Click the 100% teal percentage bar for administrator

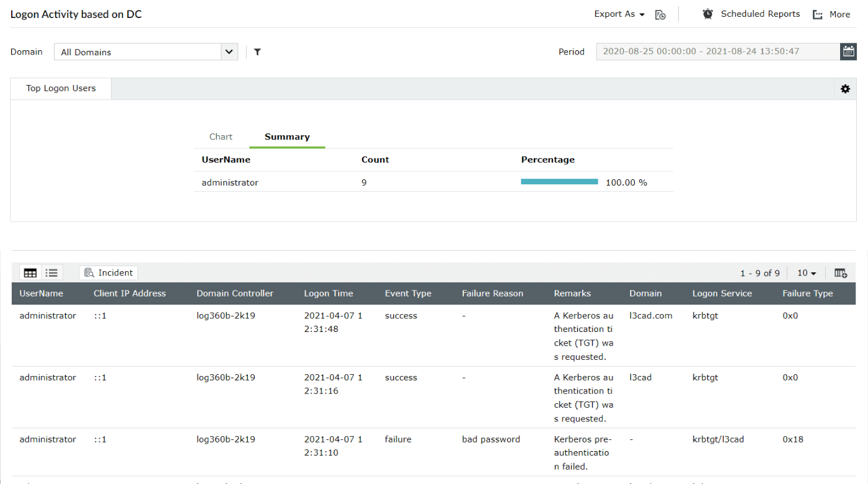559,182
